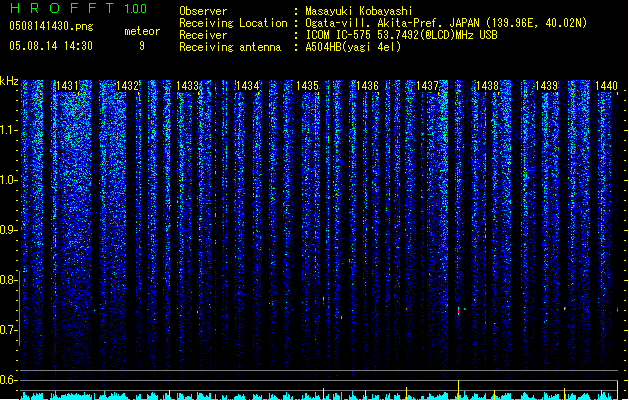629x400 pixels.
Task: Click the 1431 time marker
Action: point(67,86)
